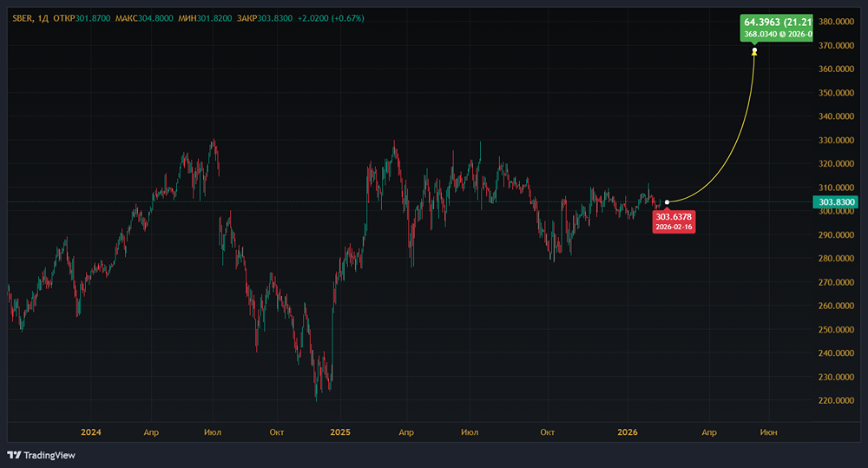Click the 260.0000 price axis label
This screenshot has height=468, width=868.
(x=836, y=306)
